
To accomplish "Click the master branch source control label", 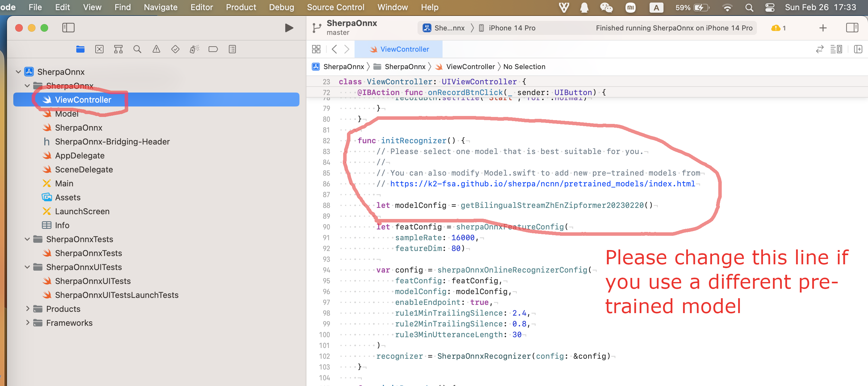I will click(338, 33).
